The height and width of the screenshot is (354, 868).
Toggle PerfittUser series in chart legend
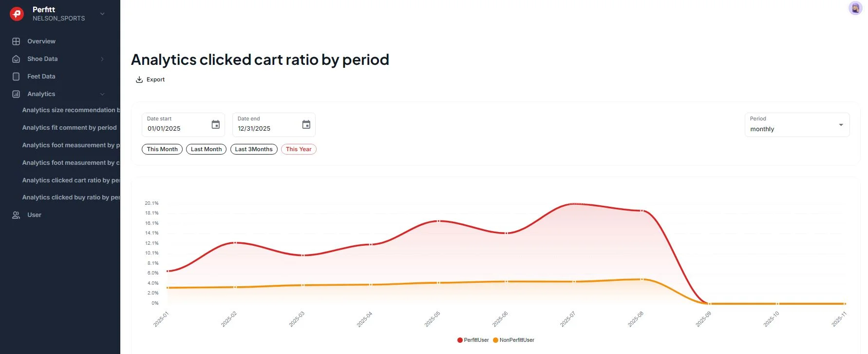(x=473, y=340)
